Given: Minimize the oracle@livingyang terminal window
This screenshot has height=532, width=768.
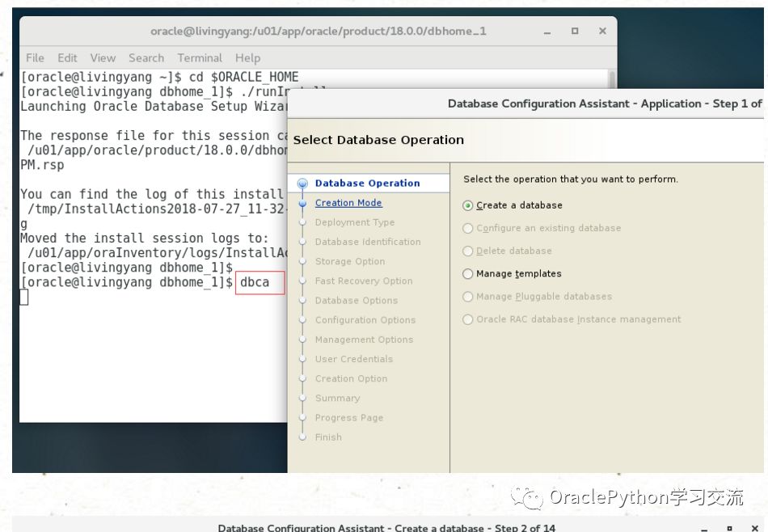Looking at the screenshot, I should pyautogui.click(x=547, y=32).
